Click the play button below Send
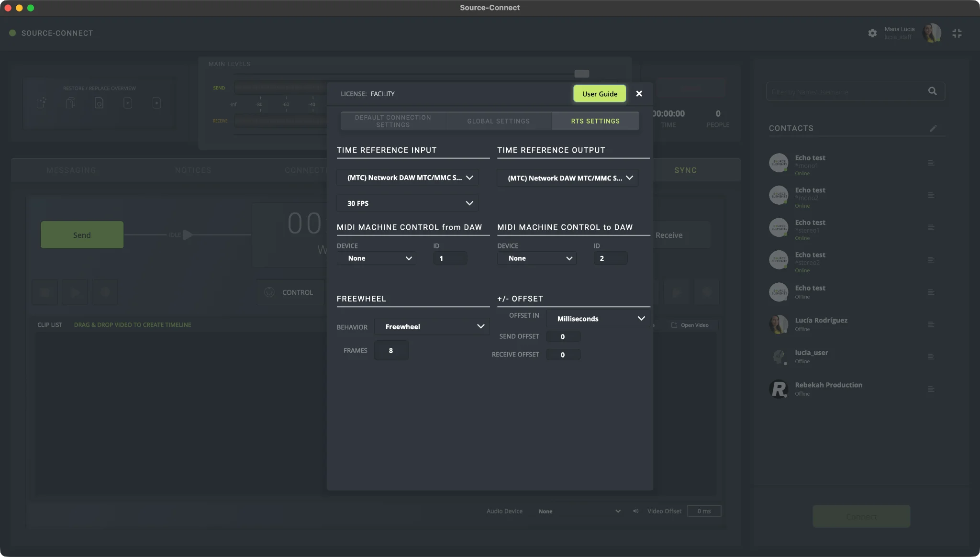 click(75, 292)
